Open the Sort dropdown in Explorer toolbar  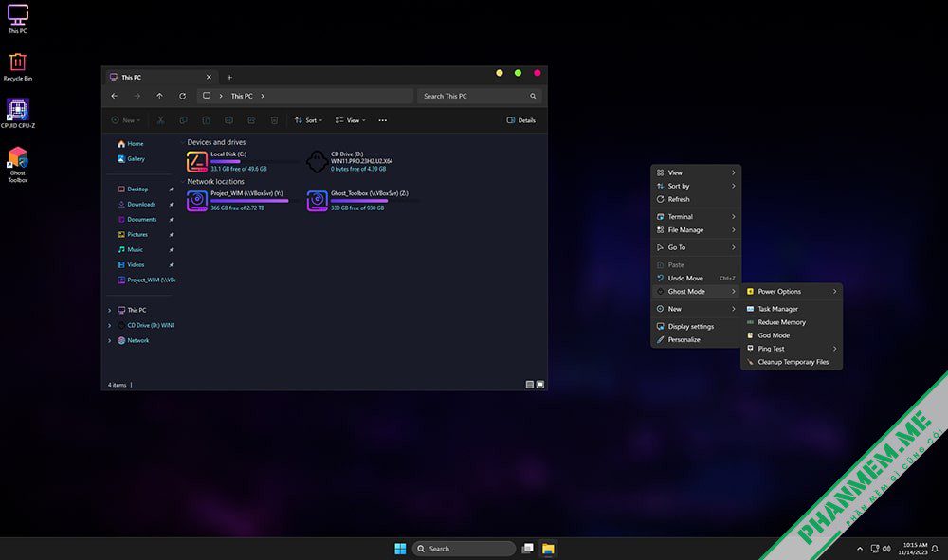(308, 120)
